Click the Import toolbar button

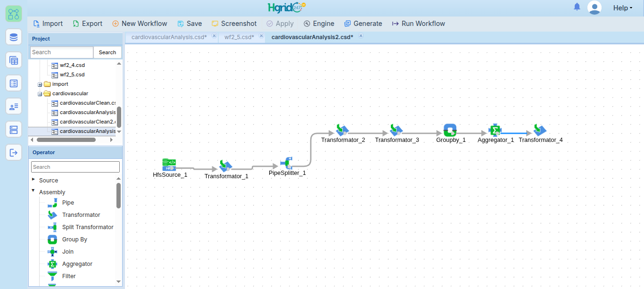pos(48,24)
